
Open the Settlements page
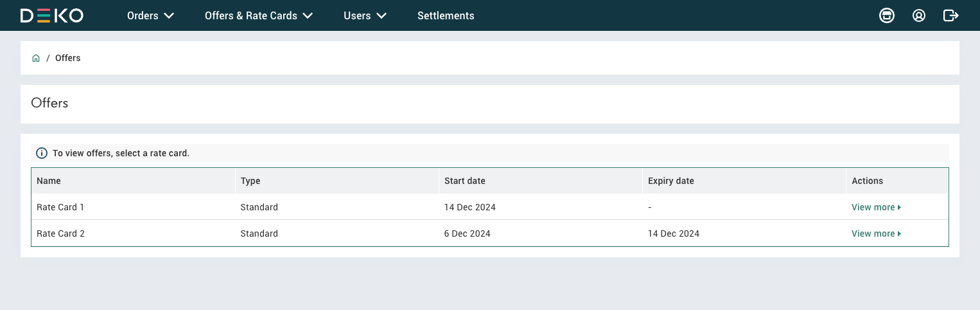pyautogui.click(x=446, y=15)
